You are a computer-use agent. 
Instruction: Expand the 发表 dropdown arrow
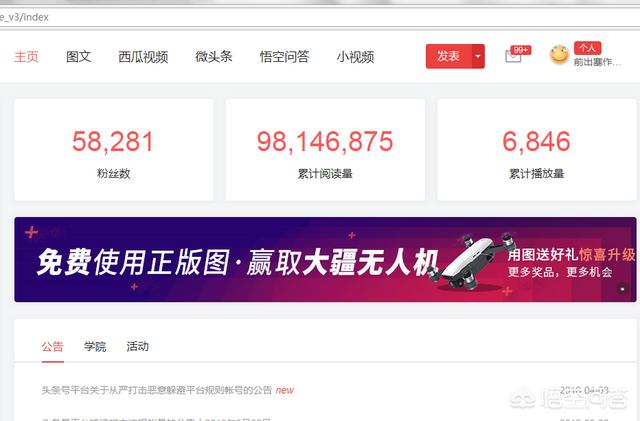pyautogui.click(x=478, y=56)
